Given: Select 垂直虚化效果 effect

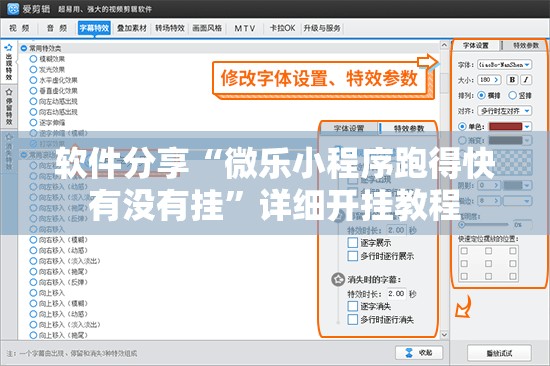Looking at the screenshot, I should [x=54, y=91].
